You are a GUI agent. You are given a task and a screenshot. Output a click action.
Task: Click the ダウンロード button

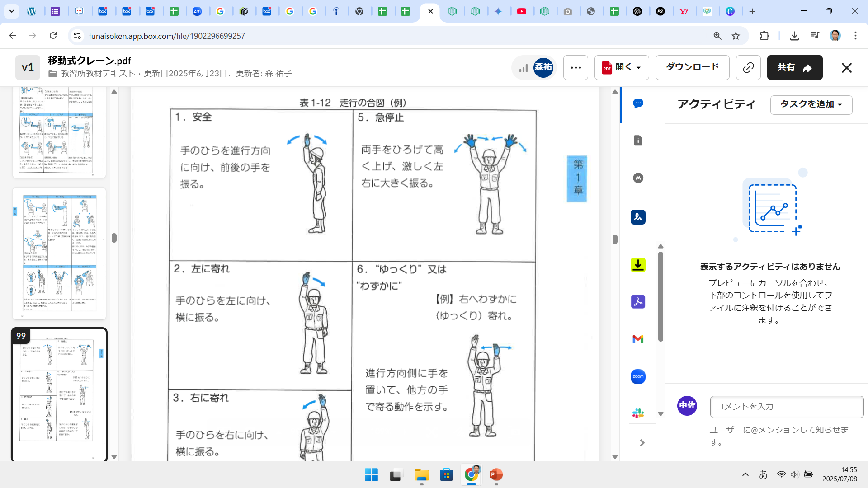click(x=692, y=68)
